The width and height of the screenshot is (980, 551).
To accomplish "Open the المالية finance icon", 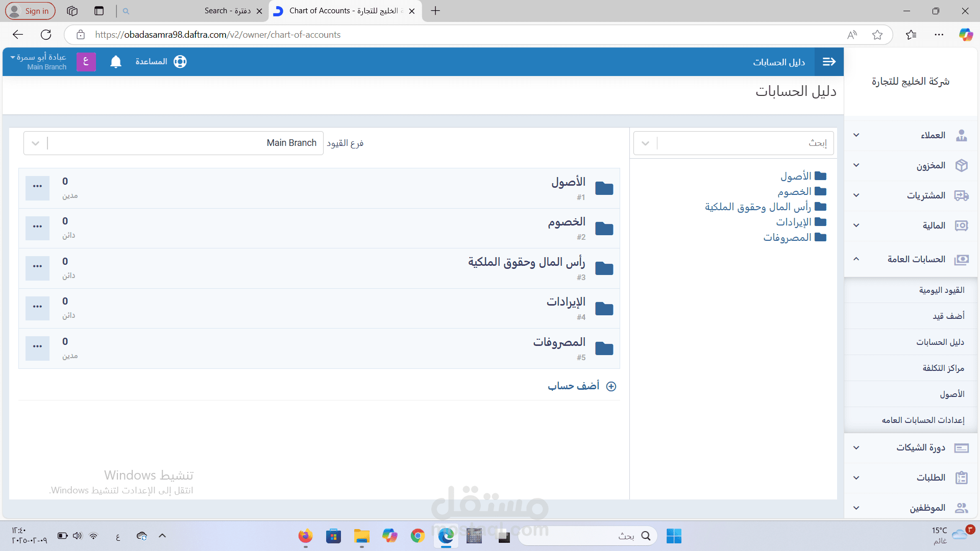I will pos(963,225).
